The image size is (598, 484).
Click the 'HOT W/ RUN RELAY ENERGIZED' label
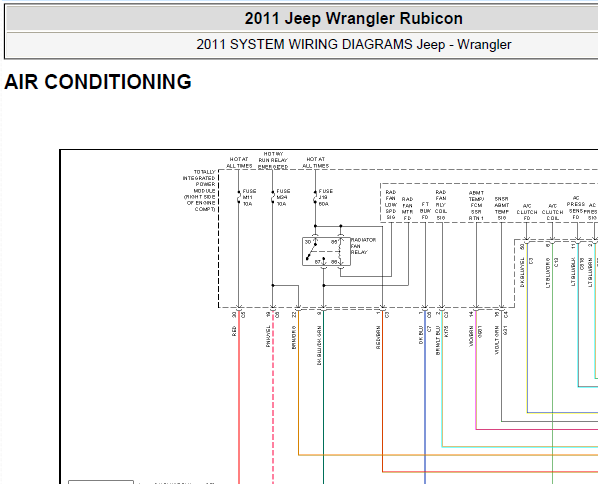273,160
